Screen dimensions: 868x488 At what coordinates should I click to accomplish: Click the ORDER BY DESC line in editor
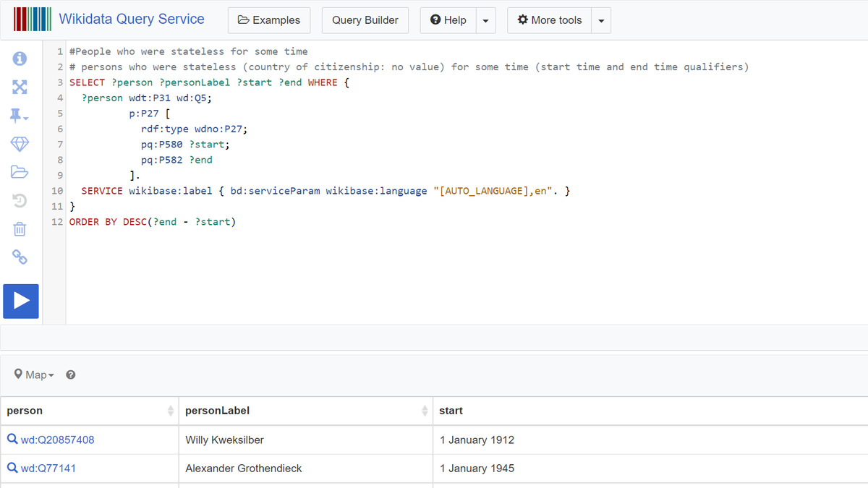point(153,222)
